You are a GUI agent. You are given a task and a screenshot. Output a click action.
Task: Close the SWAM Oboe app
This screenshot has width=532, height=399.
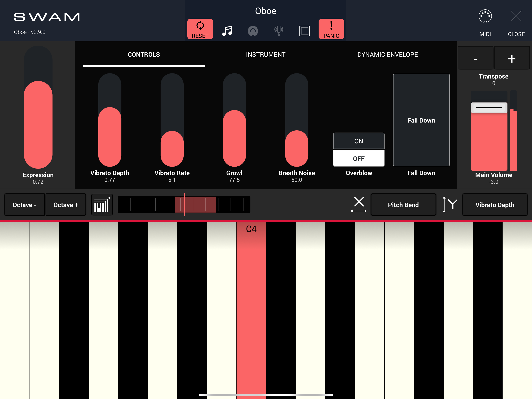click(x=516, y=23)
